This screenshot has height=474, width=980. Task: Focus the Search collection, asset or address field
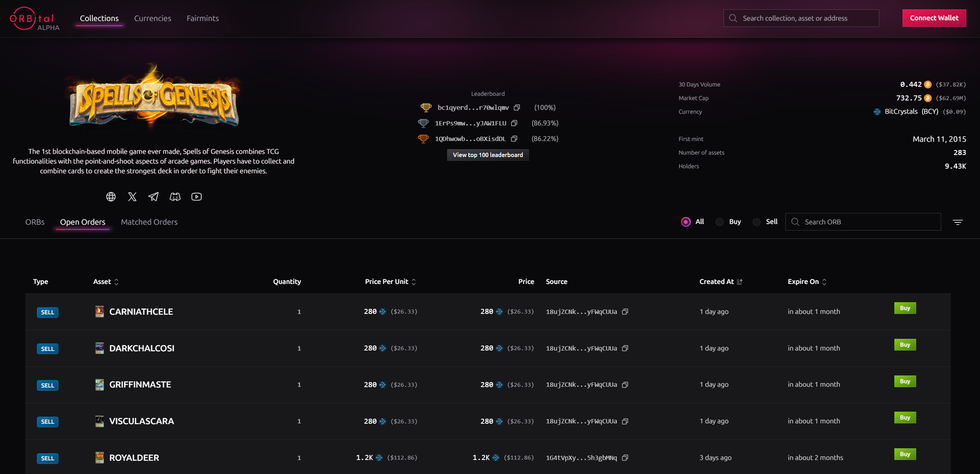(801, 18)
